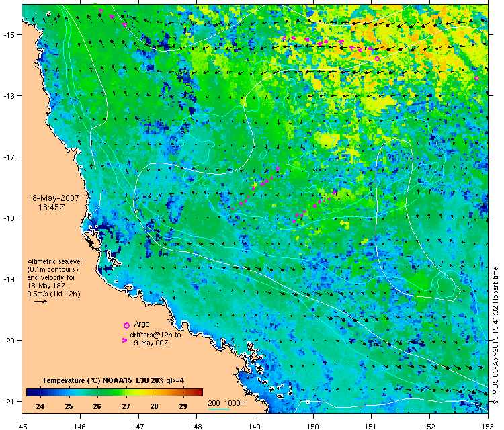Click the latitude axis label '-19'

click(8, 279)
